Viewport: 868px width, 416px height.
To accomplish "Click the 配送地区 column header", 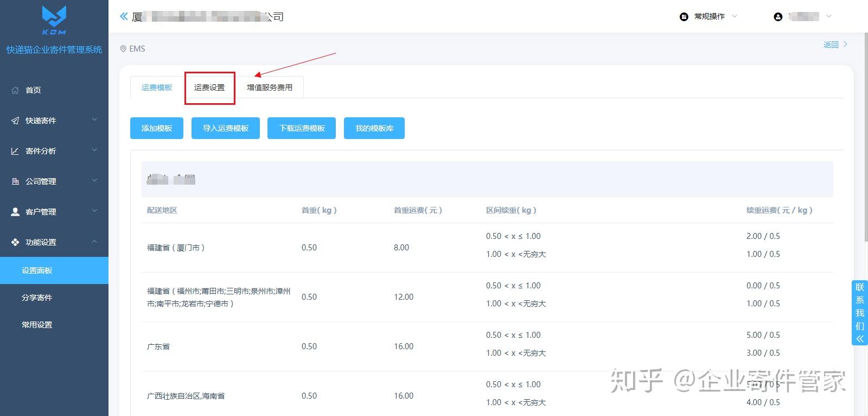I will click(x=162, y=210).
